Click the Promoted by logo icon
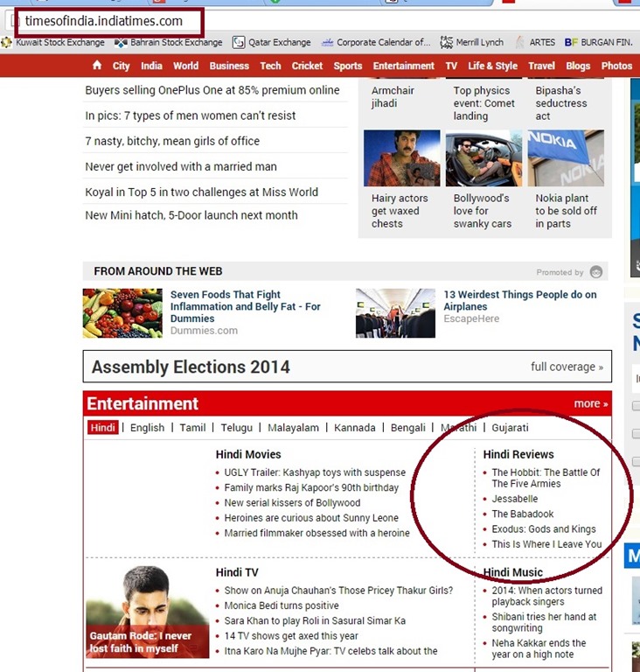 (x=596, y=272)
